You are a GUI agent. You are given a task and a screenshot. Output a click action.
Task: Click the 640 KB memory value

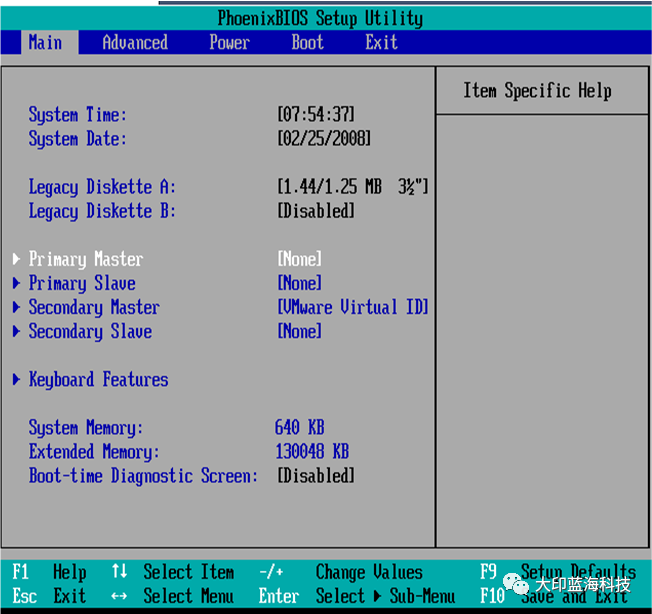pyautogui.click(x=299, y=427)
